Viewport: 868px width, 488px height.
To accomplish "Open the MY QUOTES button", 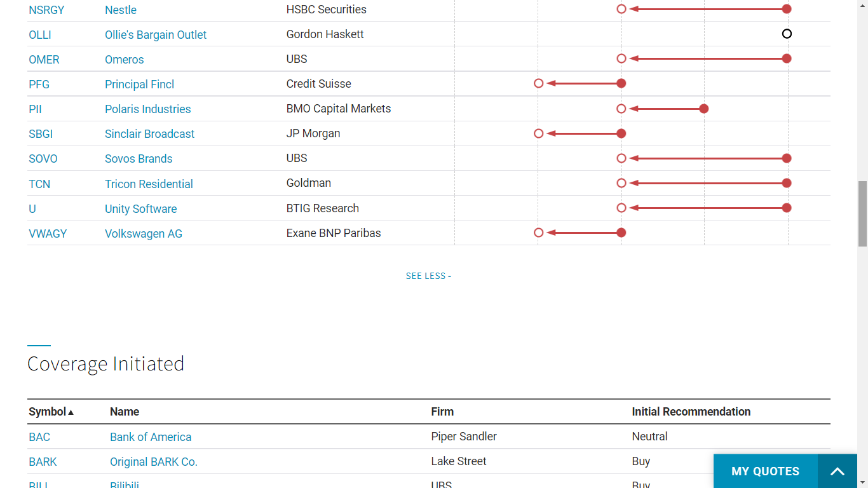I will coord(765,471).
